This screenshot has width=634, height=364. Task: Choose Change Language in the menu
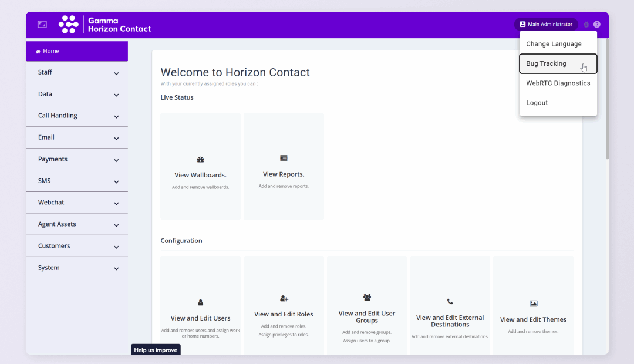click(x=554, y=44)
